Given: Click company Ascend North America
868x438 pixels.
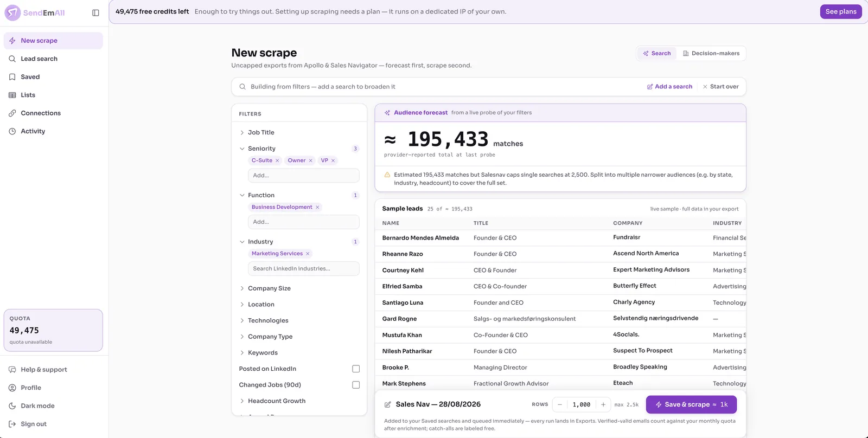Looking at the screenshot, I should (x=646, y=253).
